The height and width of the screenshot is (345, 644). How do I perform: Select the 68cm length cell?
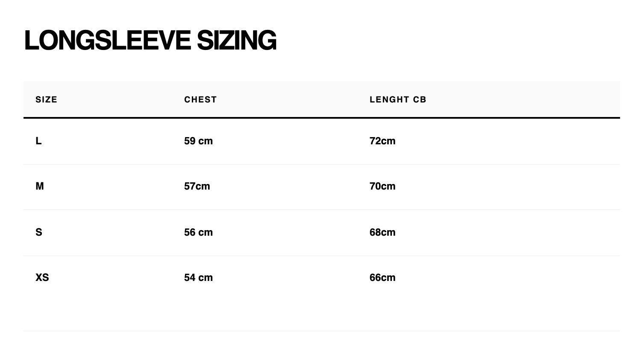coord(382,232)
